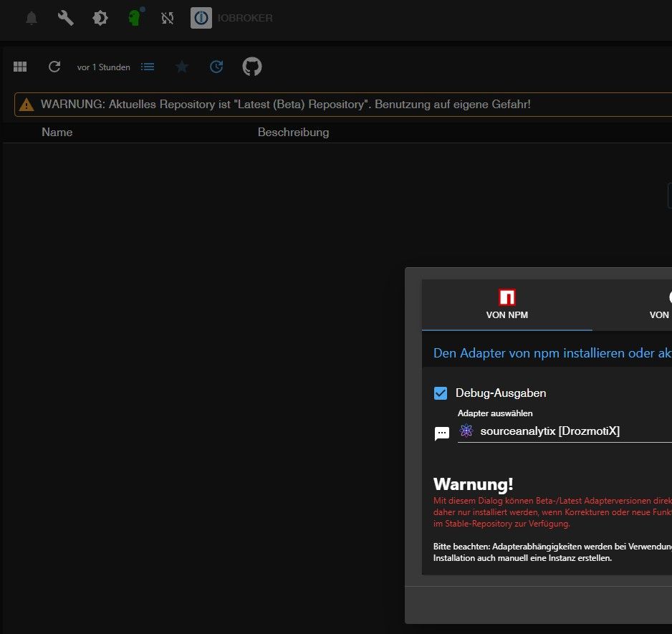Click the Warnung! heading in dialog
Screen dimensions: 672x634
(x=473, y=484)
